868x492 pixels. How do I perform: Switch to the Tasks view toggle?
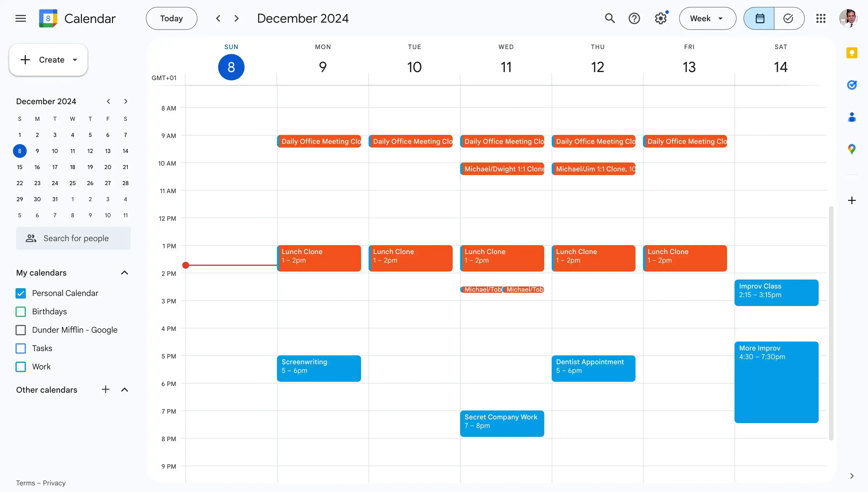point(788,18)
